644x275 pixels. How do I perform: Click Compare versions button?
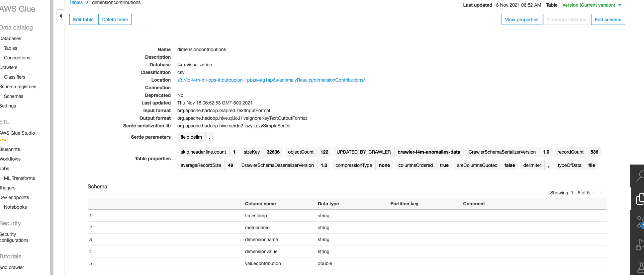(566, 20)
